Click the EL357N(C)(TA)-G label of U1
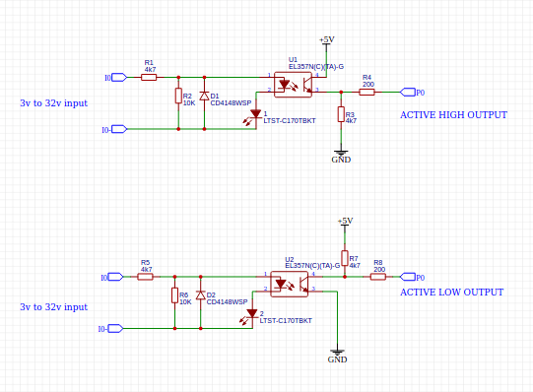 316,67
